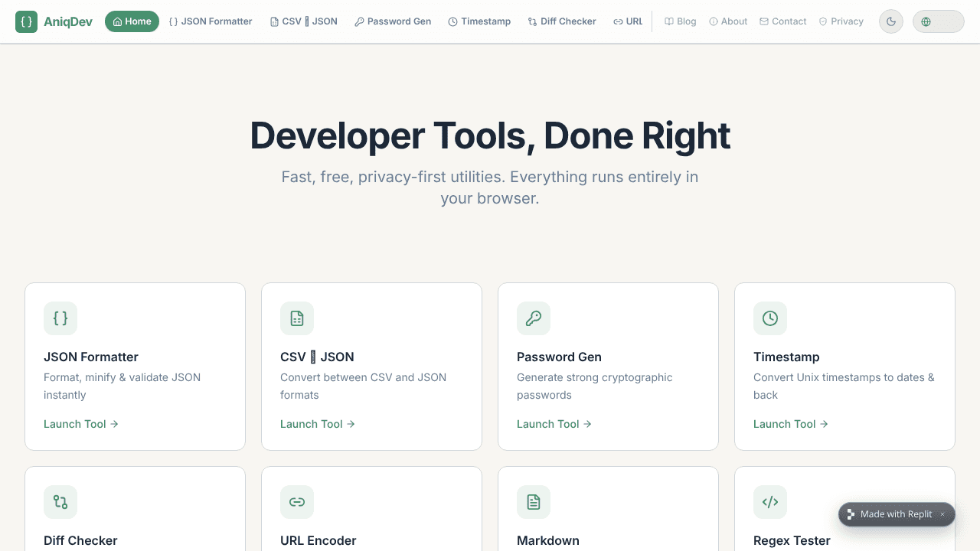Open the language selector with the globe icon
Screen dimensions: 980x551
click(x=938, y=21)
